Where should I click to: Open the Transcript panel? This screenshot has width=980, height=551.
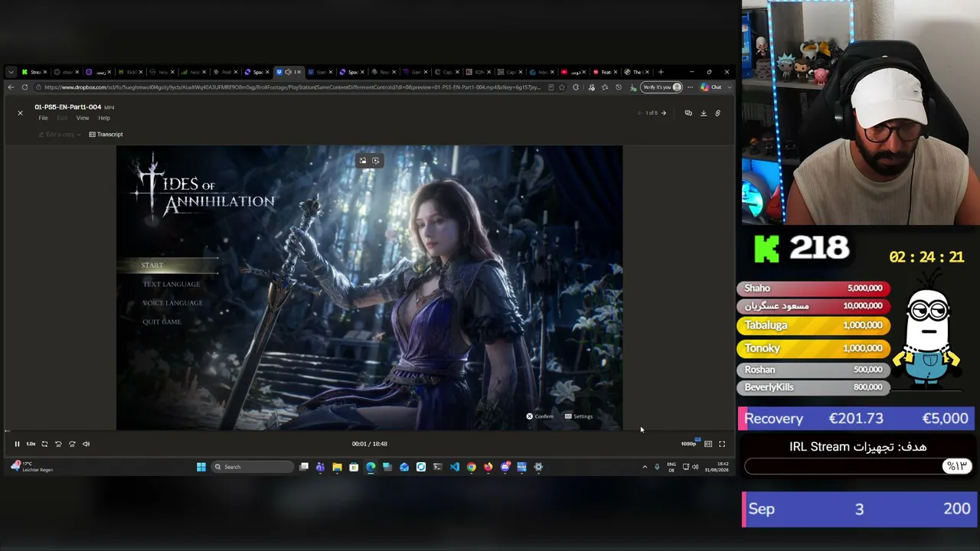(x=106, y=135)
